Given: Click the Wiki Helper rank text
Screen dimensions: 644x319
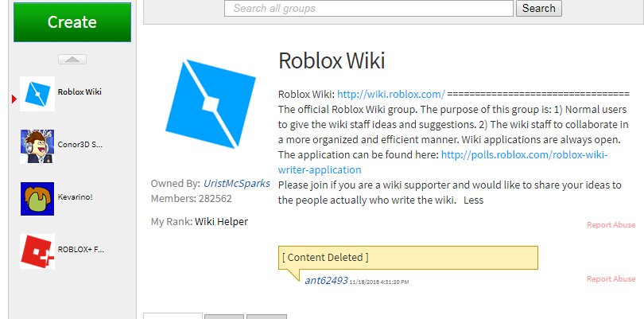Looking at the screenshot, I should [x=221, y=222].
